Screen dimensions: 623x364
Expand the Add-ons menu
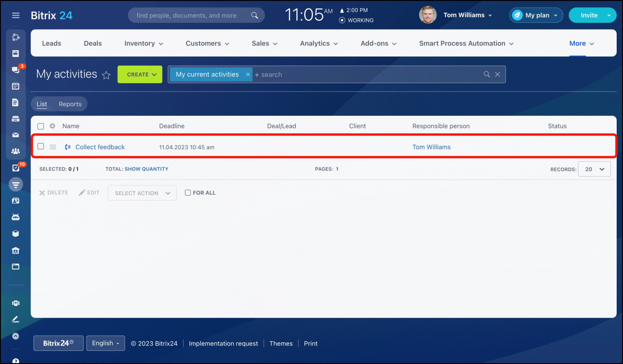pyautogui.click(x=379, y=43)
